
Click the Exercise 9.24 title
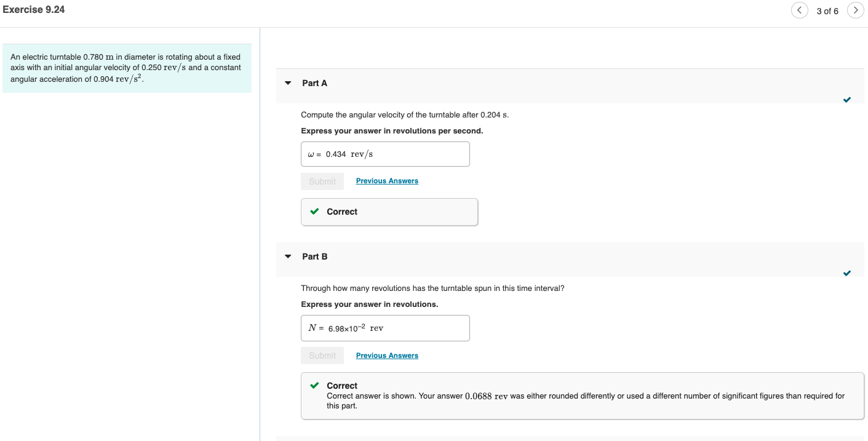pyautogui.click(x=34, y=10)
